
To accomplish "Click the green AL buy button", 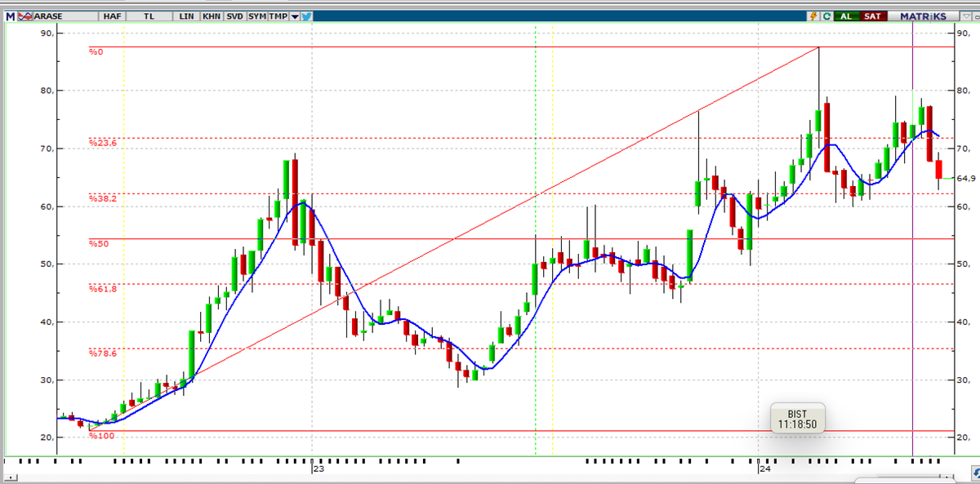I will pyautogui.click(x=847, y=16).
